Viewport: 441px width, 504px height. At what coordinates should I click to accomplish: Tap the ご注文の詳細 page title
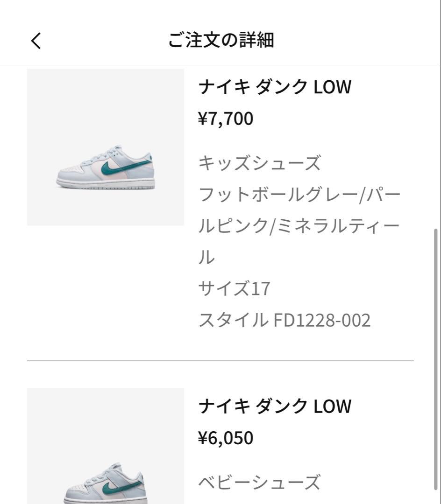click(x=220, y=41)
